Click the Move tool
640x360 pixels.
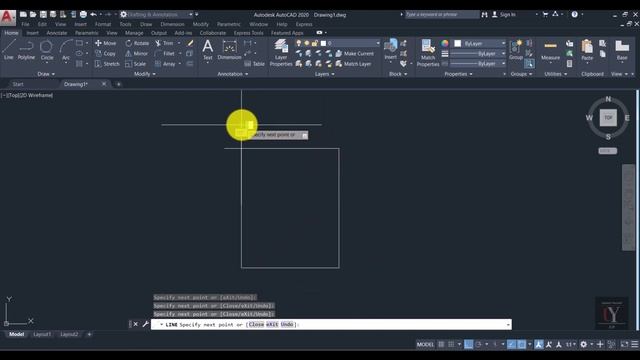click(x=106, y=43)
